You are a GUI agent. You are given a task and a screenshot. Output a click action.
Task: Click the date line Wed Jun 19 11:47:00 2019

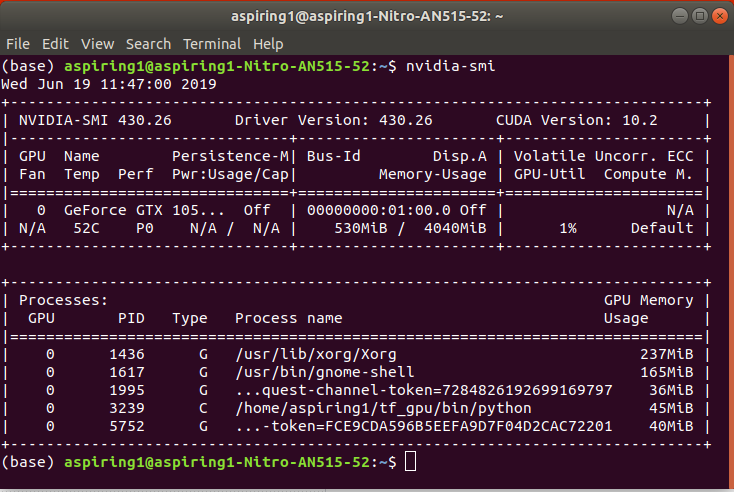coord(109,84)
